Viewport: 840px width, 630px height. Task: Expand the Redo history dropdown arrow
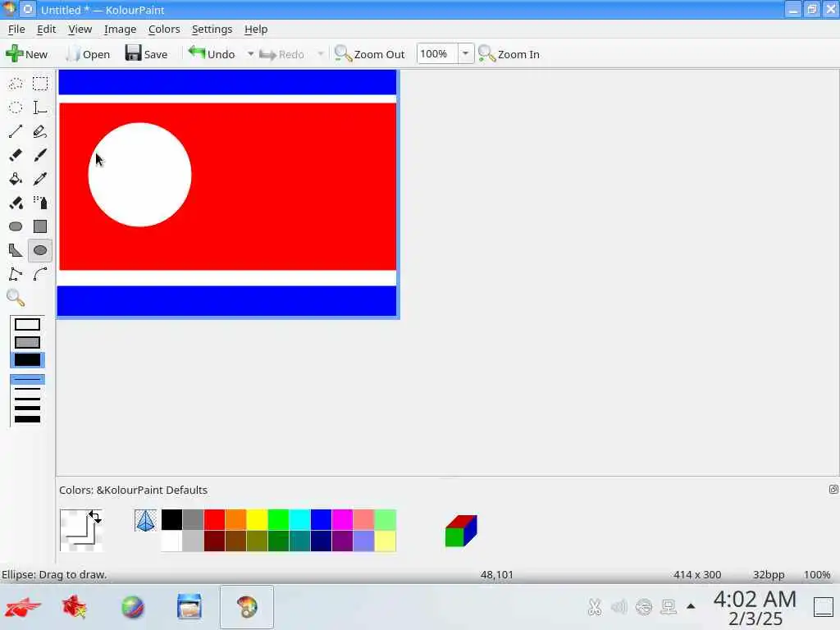tap(321, 54)
